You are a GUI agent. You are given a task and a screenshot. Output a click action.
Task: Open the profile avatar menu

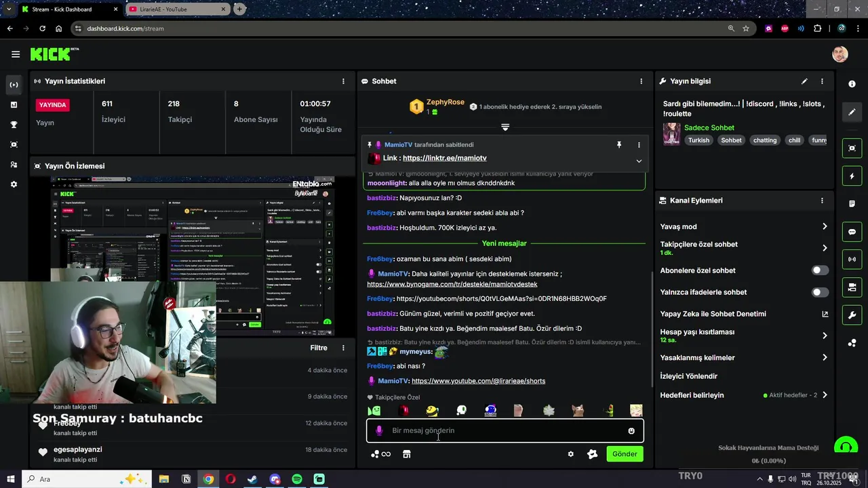click(840, 54)
